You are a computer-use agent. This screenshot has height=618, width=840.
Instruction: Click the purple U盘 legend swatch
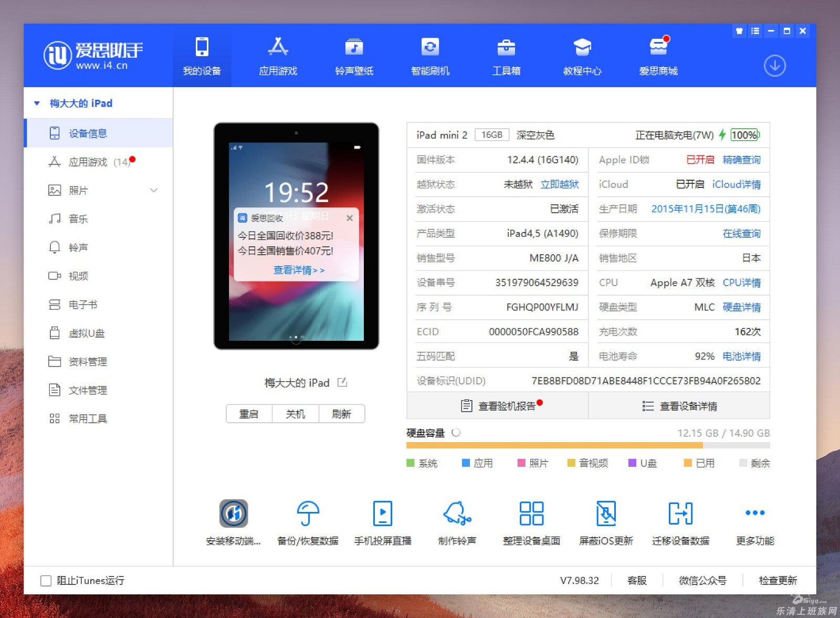[x=633, y=463]
